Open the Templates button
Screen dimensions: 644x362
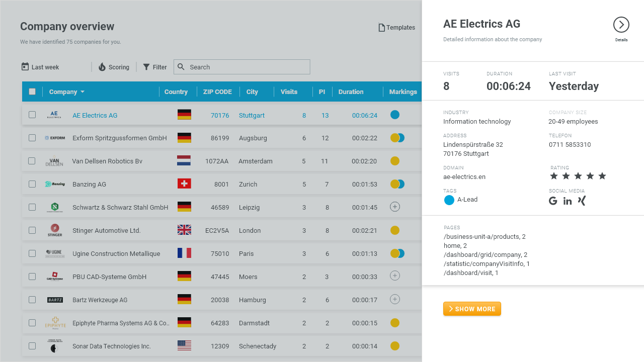click(x=397, y=28)
